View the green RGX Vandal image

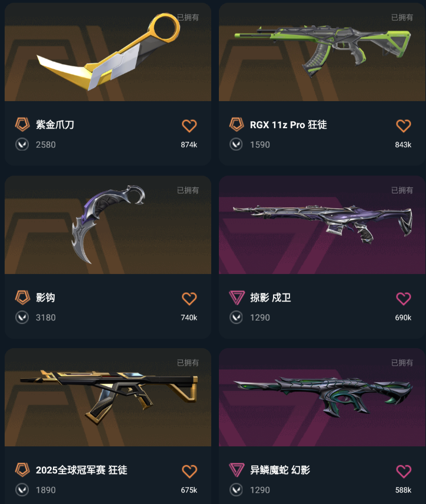322,52
